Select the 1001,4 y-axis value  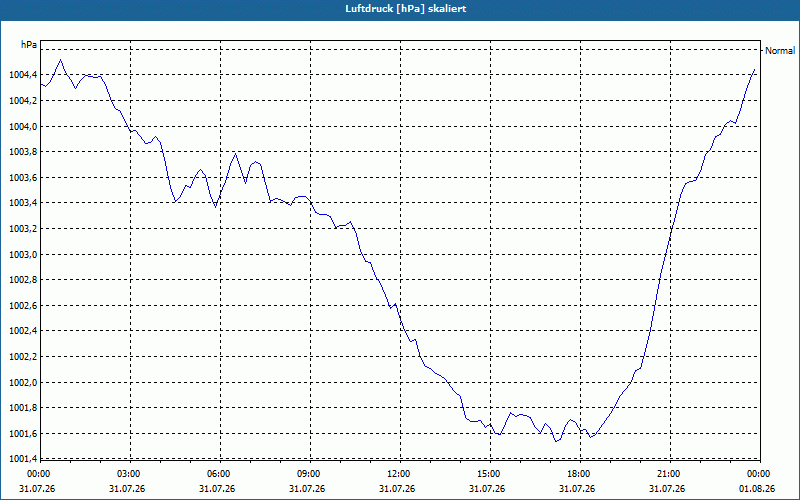(x=23, y=459)
